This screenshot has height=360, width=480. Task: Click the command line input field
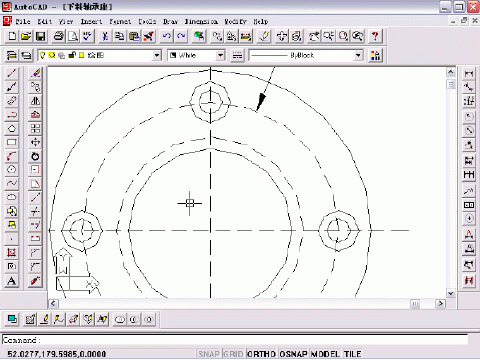pyautogui.click(x=235, y=340)
